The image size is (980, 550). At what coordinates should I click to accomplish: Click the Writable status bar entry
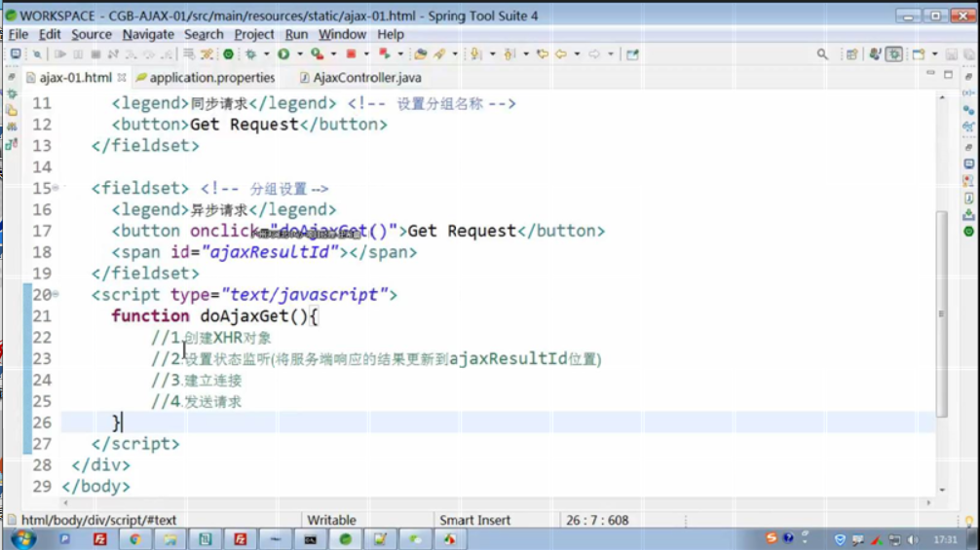(x=331, y=520)
